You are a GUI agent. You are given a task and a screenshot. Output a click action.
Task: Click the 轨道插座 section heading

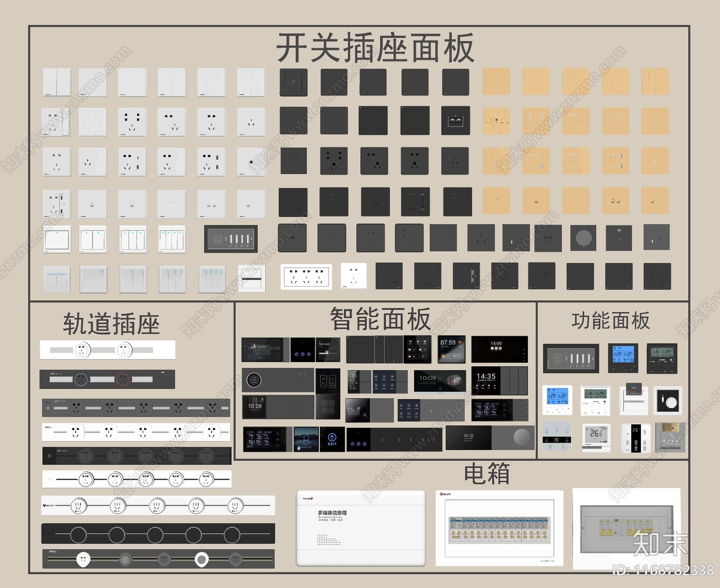111,324
